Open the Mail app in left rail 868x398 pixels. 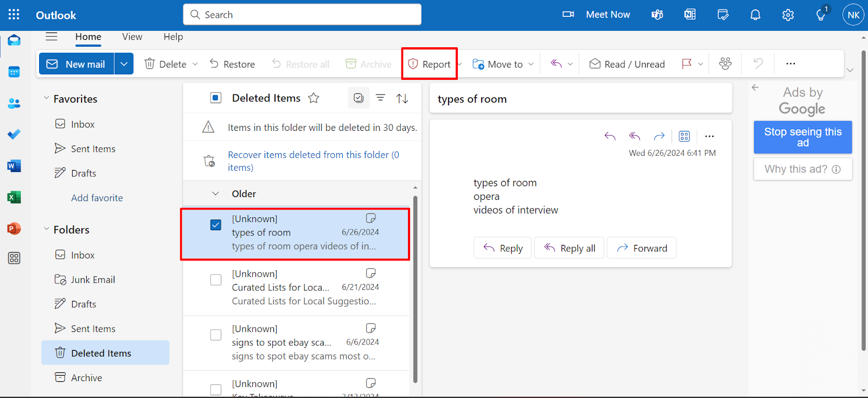[14, 41]
